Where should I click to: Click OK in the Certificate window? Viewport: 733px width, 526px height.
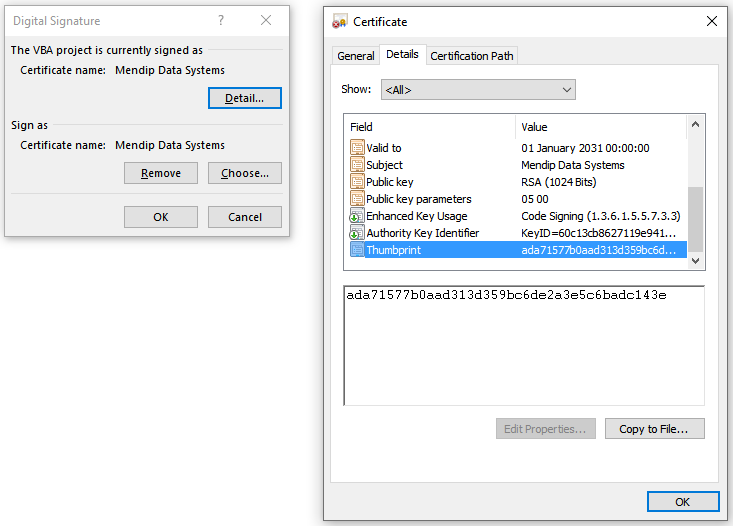tap(683, 502)
